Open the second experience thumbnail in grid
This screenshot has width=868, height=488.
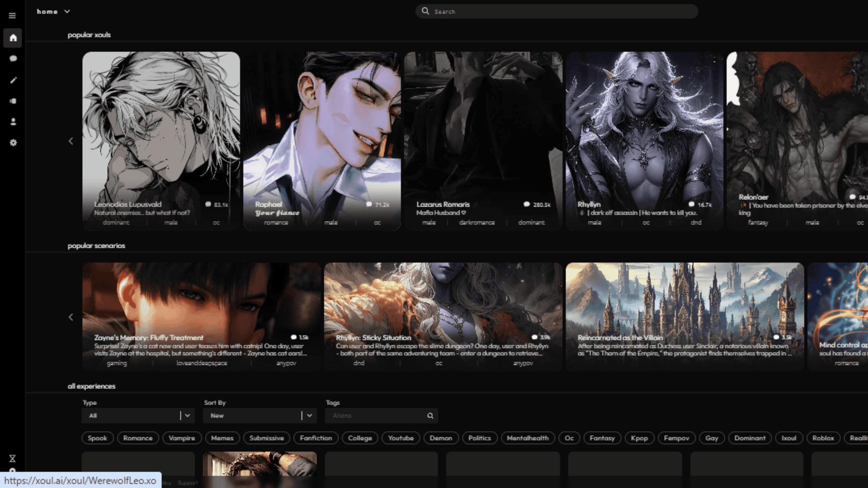point(260,464)
